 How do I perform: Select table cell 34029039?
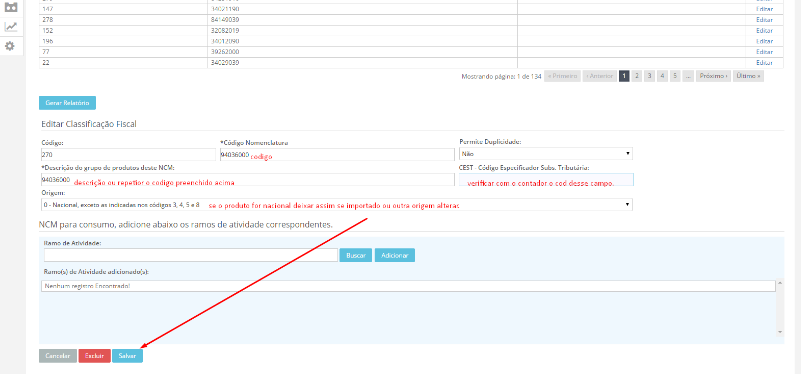pyautogui.click(x=362, y=62)
